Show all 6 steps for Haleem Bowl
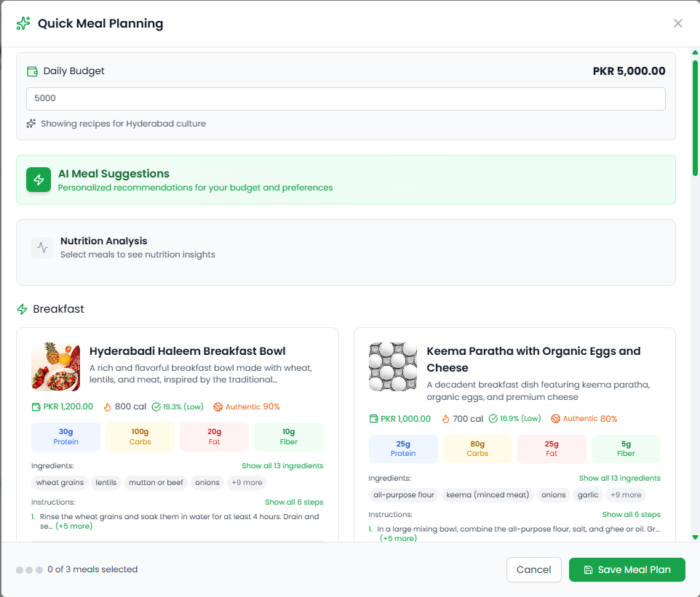 click(x=294, y=502)
